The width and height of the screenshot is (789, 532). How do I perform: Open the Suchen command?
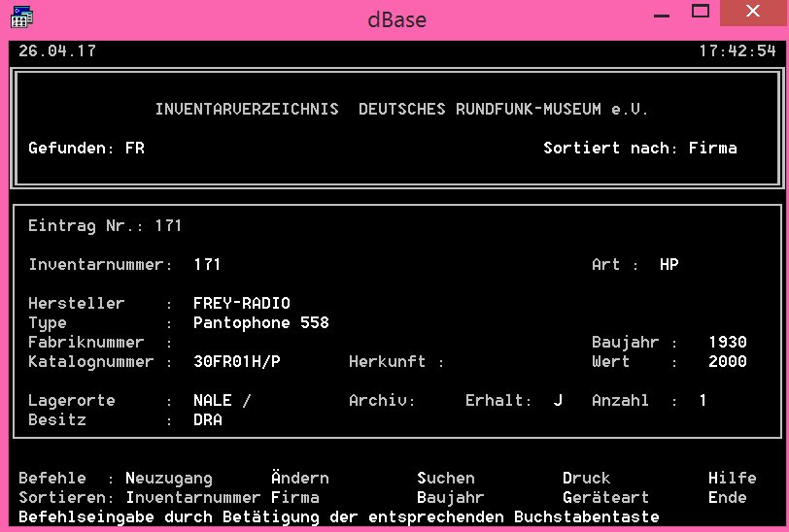445,478
